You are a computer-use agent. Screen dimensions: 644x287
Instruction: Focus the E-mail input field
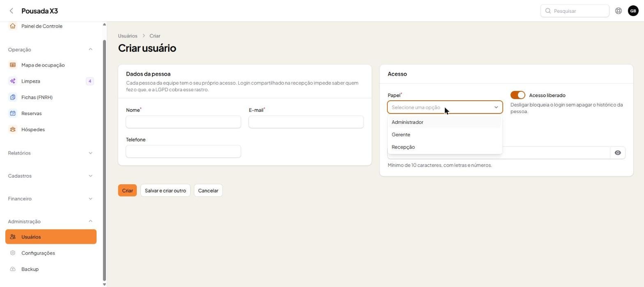pos(306,122)
